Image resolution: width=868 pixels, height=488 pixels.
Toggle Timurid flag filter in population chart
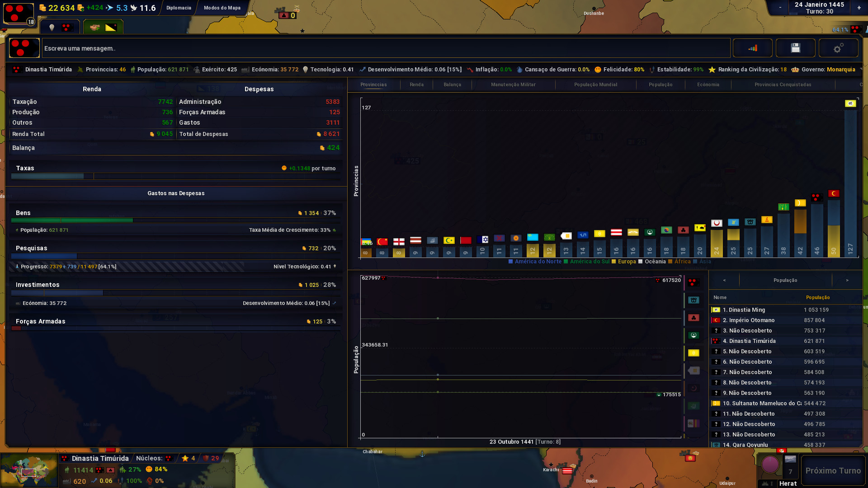pyautogui.click(x=693, y=282)
